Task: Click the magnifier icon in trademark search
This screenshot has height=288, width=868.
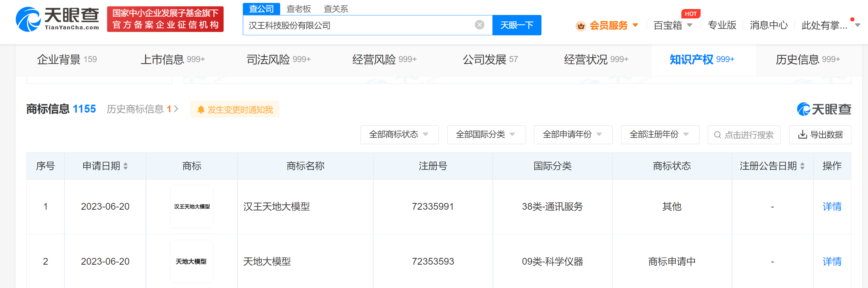Action: [718, 135]
